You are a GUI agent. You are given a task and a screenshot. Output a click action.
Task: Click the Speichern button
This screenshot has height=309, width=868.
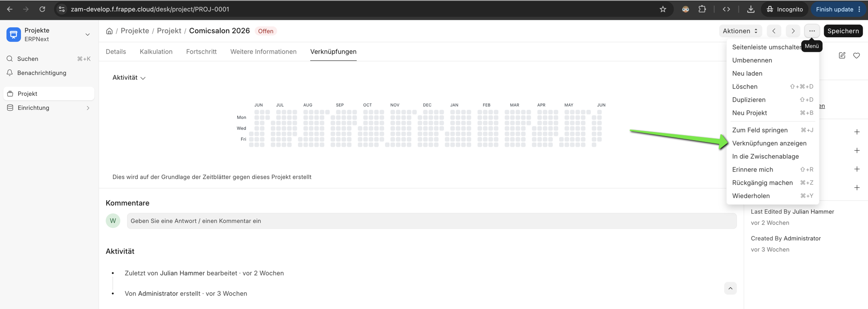pos(843,31)
